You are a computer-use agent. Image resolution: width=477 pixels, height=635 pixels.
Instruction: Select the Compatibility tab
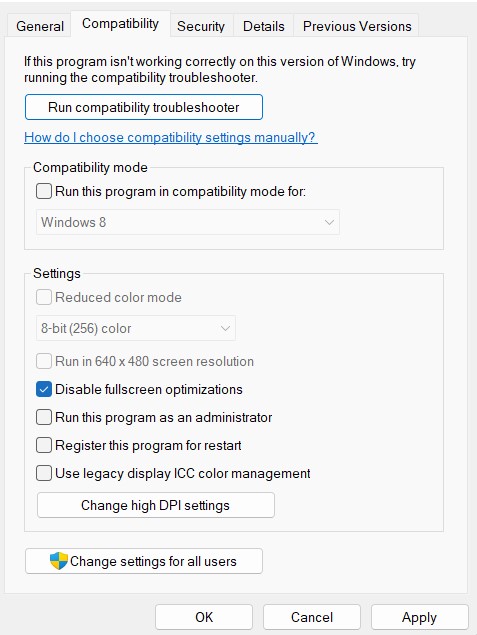point(120,23)
